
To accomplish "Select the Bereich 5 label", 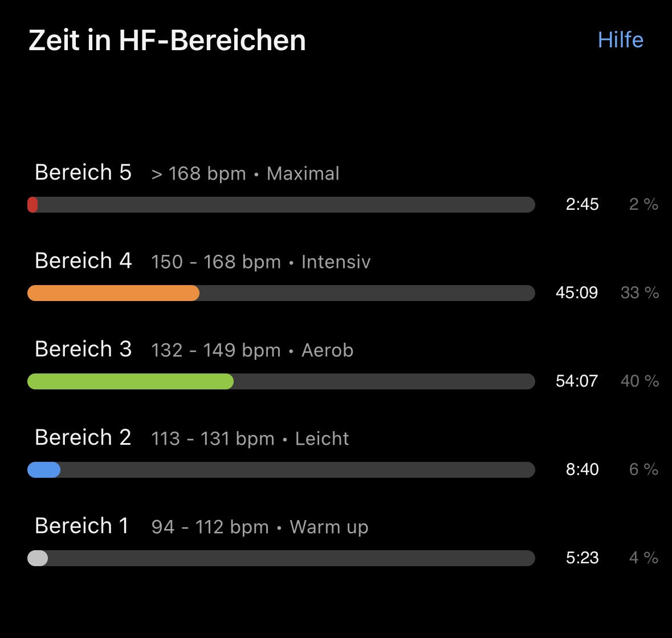I will [x=83, y=172].
